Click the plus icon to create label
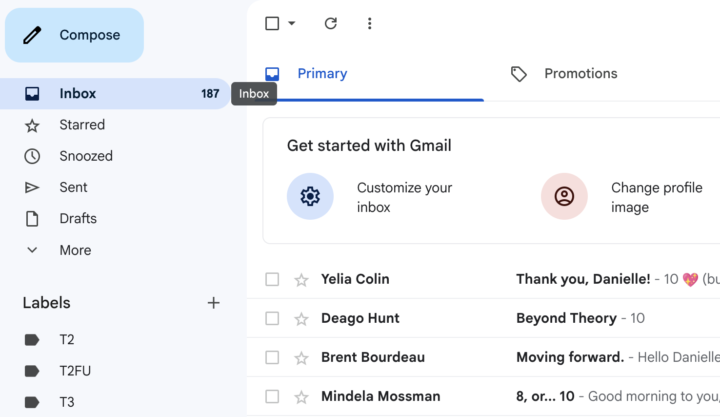 [213, 303]
